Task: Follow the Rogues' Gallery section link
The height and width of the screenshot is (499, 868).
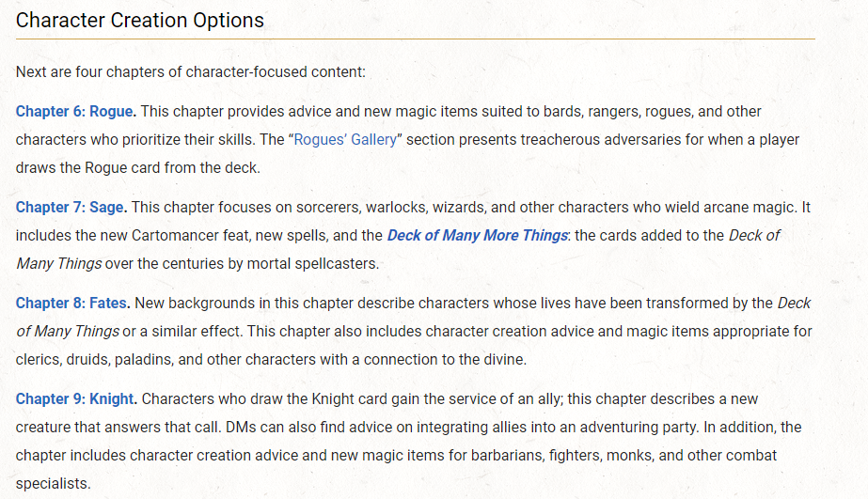Action: [x=348, y=140]
